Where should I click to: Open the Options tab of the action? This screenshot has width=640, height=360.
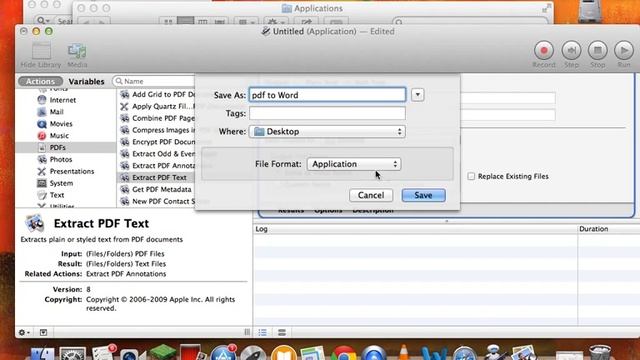(328, 211)
